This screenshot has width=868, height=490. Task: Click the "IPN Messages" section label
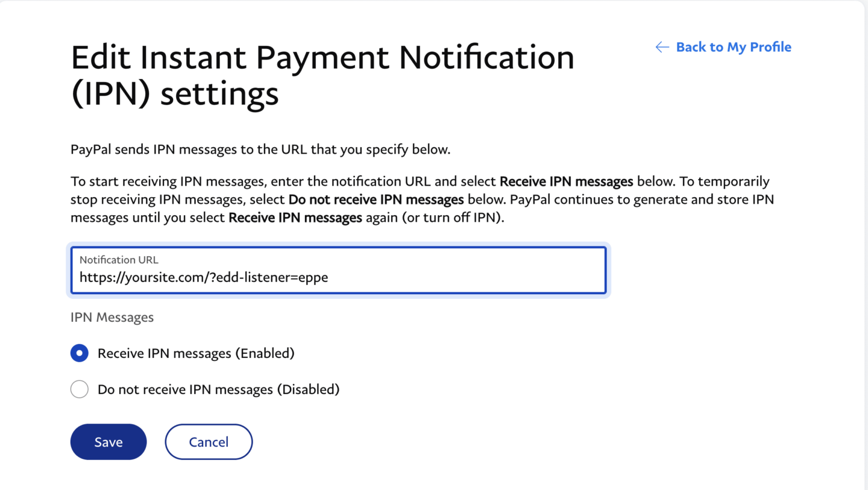click(112, 317)
